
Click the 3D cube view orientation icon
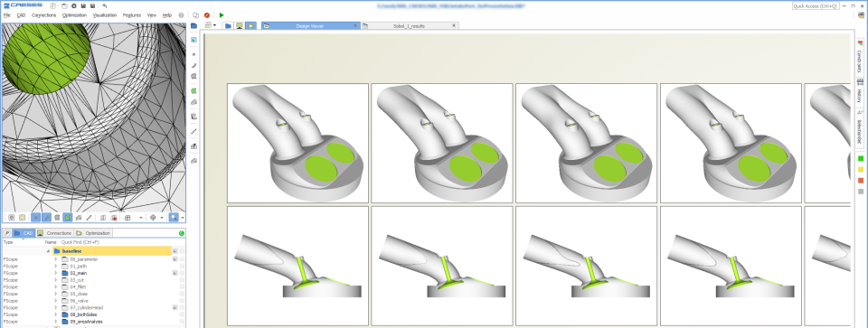tap(154, 218)
